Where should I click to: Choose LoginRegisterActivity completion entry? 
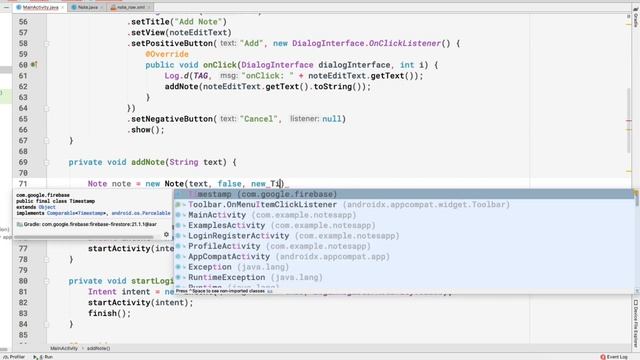pos(404,236)
